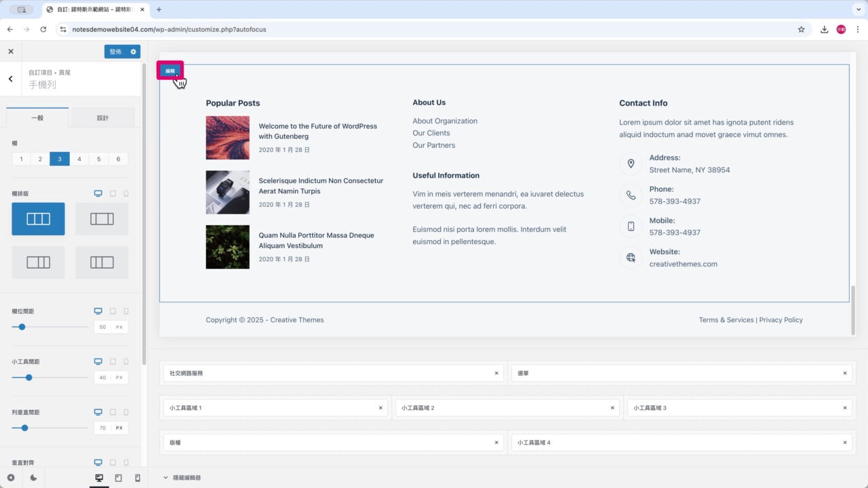
Task: Toggle dark mode moon icon
Action: [x=33, y=478]
